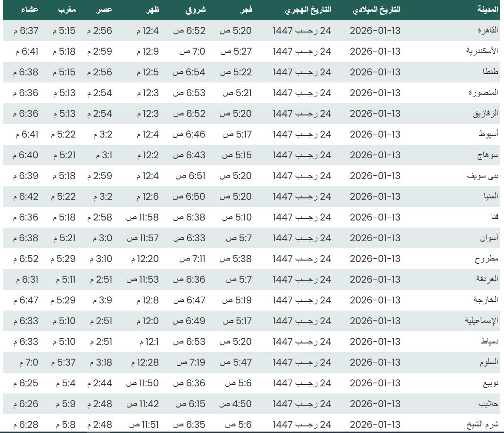Click the Gregorian date in the طنطا row
Viewport: 504px width, 433px height.
375,72
